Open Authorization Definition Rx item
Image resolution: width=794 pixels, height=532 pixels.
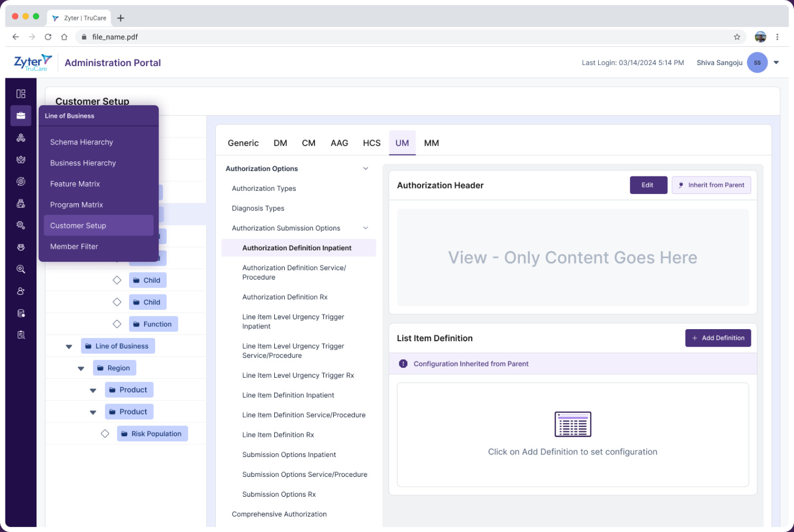[285, 297]
